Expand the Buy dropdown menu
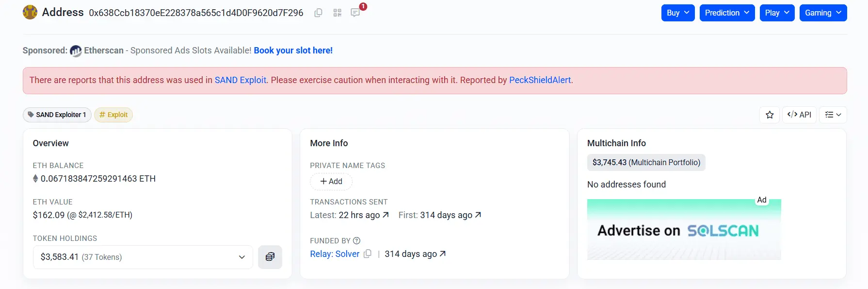Viewport: 868px width, 289px height. click(678, 13)
